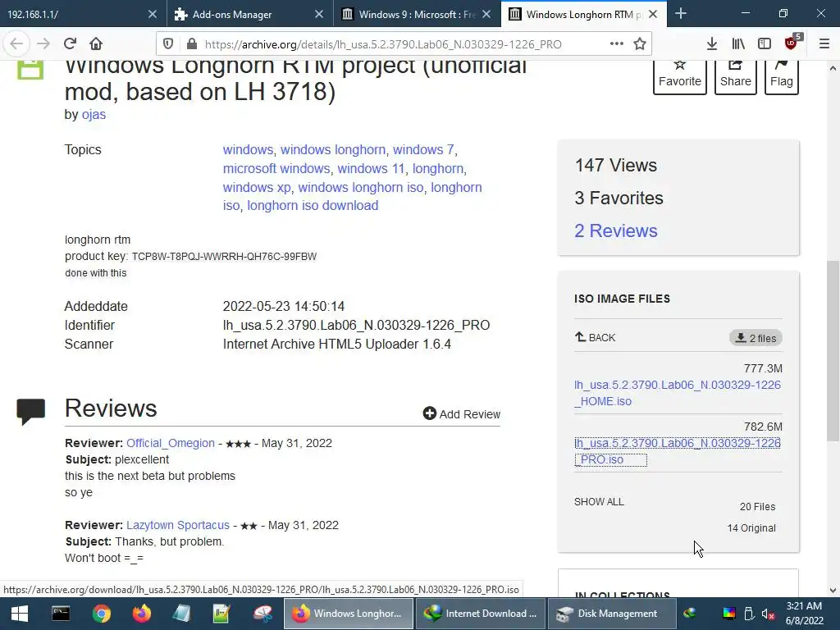This screenshot has height=630, width=840.
Task: Open reviewer Official_Omegion profile
Action: point(171,443)
